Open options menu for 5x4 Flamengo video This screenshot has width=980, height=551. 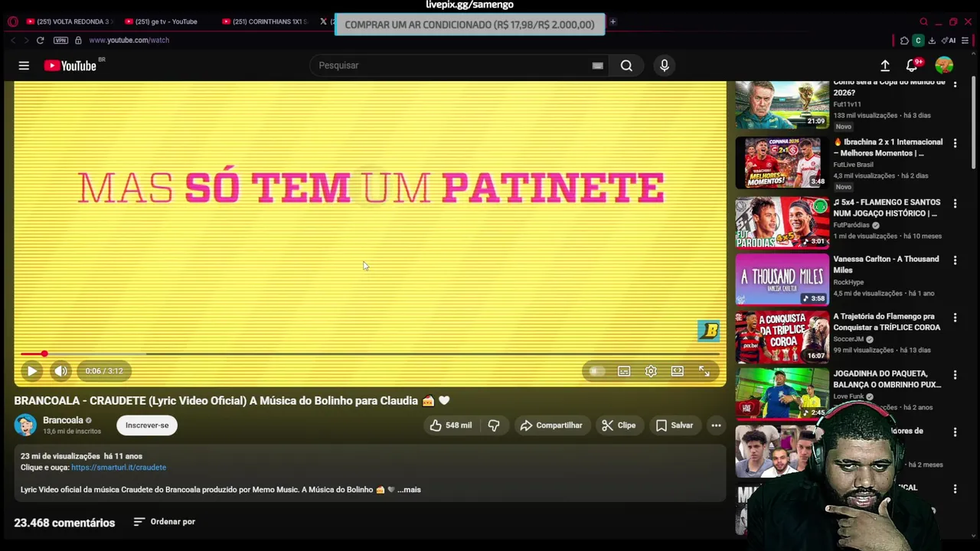click(955, 204)
